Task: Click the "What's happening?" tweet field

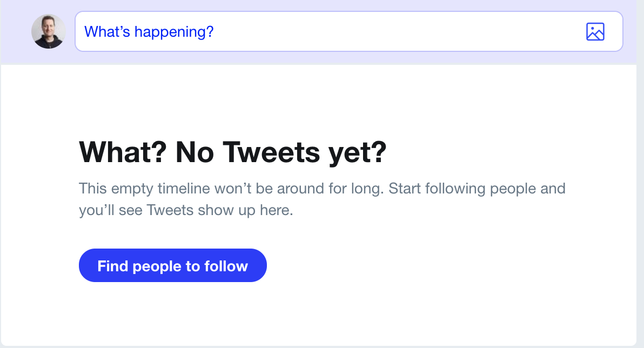Action: pos(324,31)
